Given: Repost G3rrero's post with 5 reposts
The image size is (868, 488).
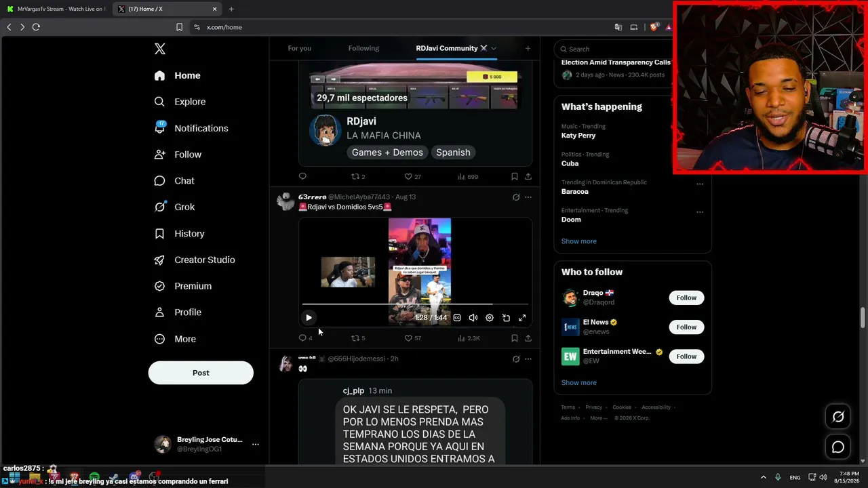Looking at the screenshot, I should point(357,338).
